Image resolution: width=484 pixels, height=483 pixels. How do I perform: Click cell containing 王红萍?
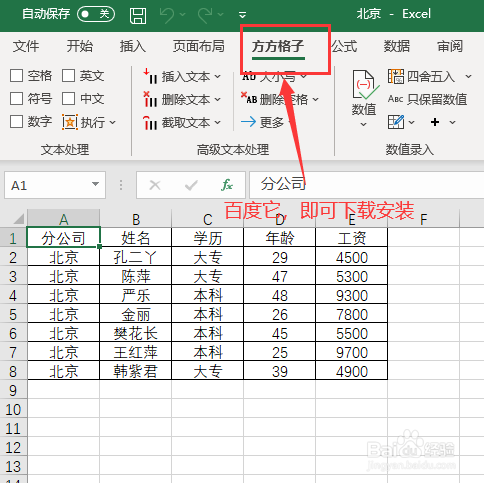[x=136, y=352]
